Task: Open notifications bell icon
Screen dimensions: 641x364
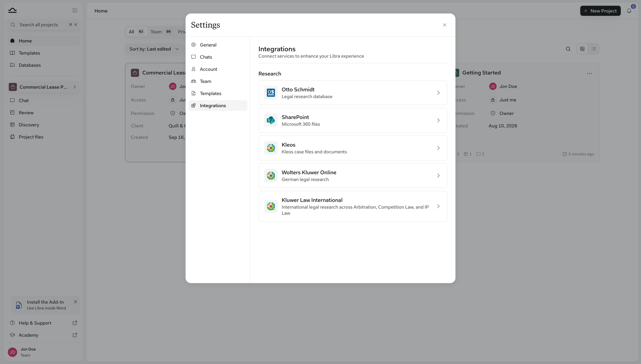Action: point(629,11)
